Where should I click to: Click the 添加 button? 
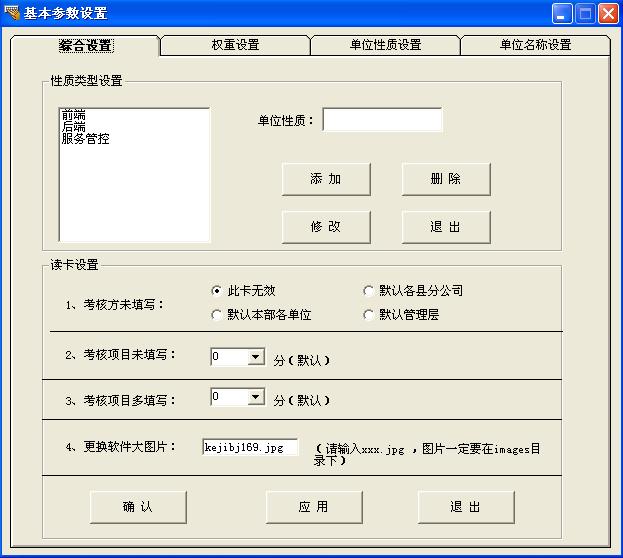click(326, 179)
